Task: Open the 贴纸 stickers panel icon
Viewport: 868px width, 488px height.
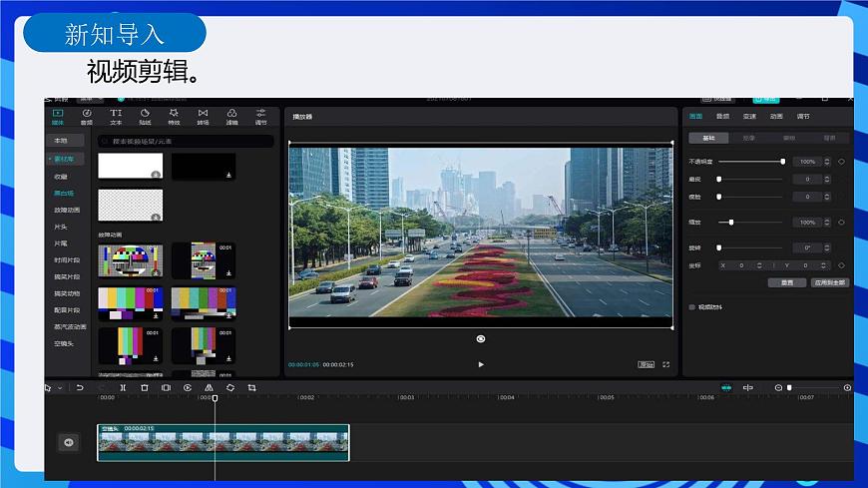Action: 145,117
